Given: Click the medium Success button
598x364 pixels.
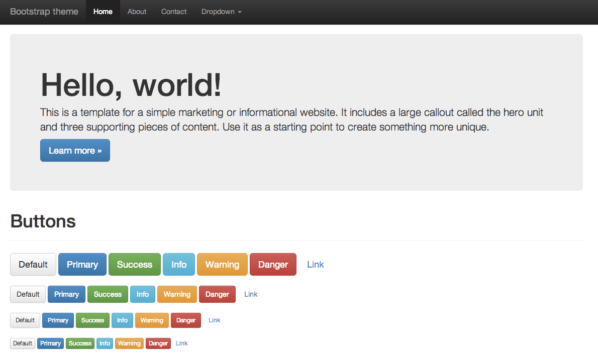Looking at the screenshot, I should (x=108, y=294).
